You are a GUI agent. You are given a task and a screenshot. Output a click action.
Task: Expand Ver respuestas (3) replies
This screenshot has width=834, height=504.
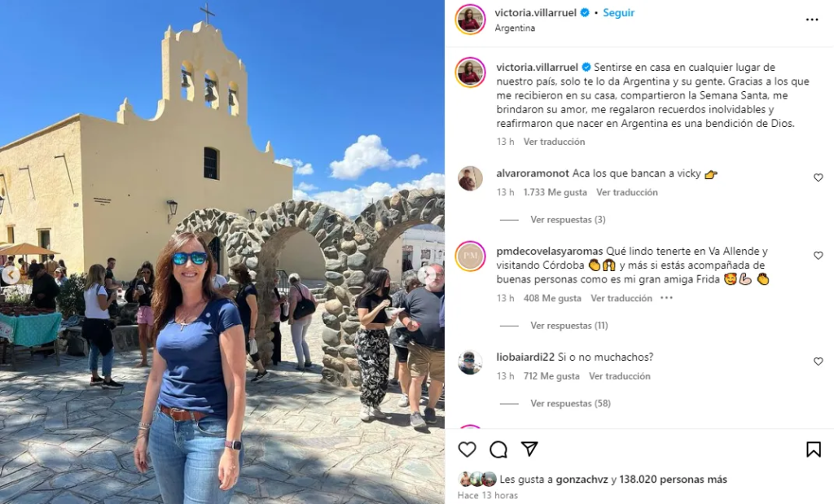pos(568,220)
